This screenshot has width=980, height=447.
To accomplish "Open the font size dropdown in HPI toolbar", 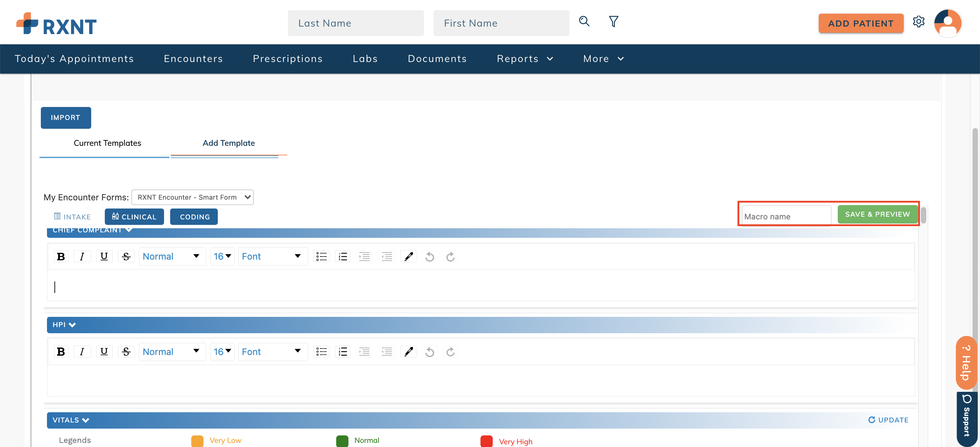I will (x=222, y=351).
